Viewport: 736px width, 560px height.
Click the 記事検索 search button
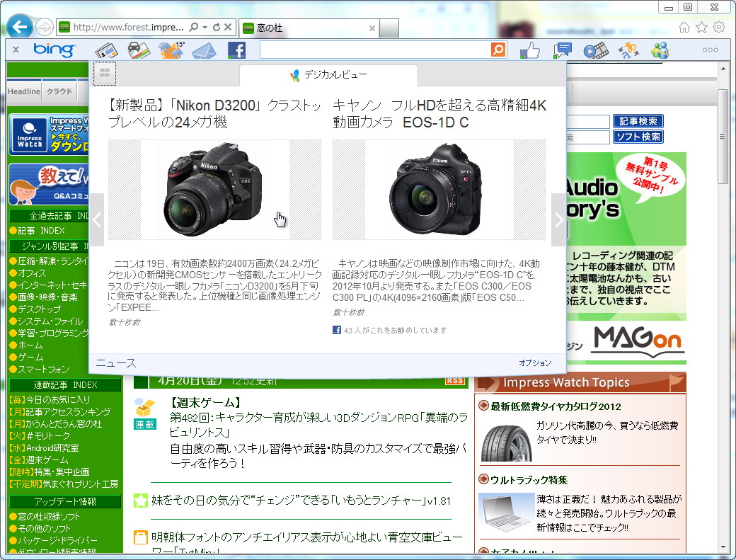(x=639, y=121)
